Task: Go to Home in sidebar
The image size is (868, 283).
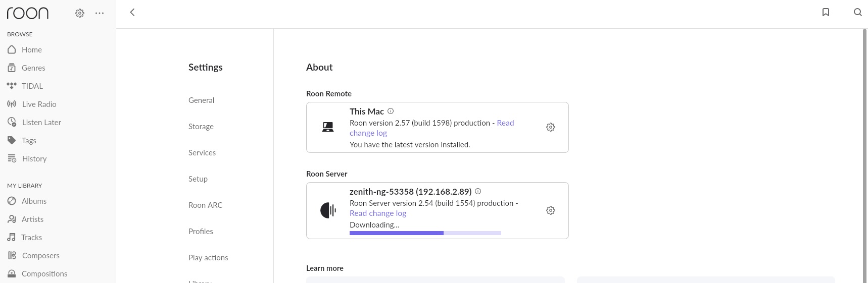Action: [x=31, y=50]
